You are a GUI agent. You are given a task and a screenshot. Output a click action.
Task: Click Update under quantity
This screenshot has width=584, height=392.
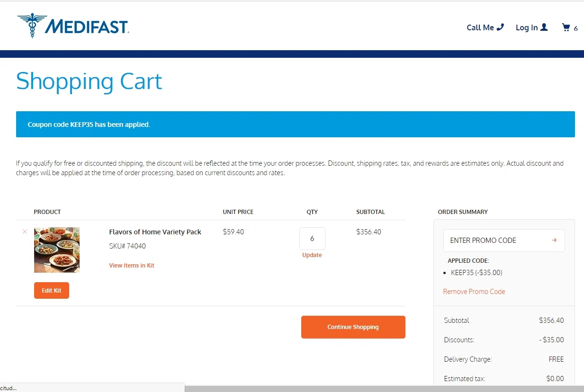[312, 255]
